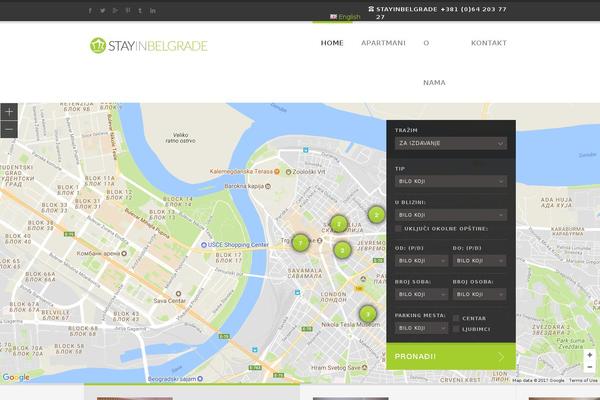Toggle the Centar checkbox
The image size is (600, 400).
456,318
